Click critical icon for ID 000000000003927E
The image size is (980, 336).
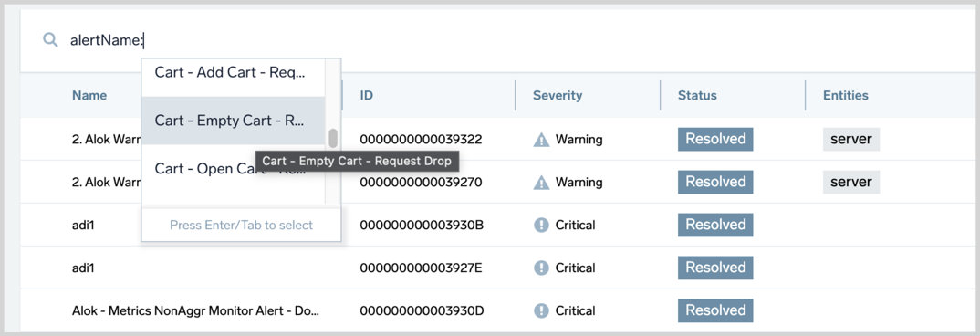point(541,268)
